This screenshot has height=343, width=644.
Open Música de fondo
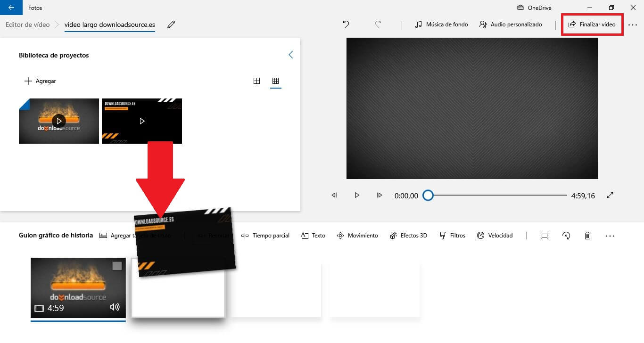pos(442,24)
